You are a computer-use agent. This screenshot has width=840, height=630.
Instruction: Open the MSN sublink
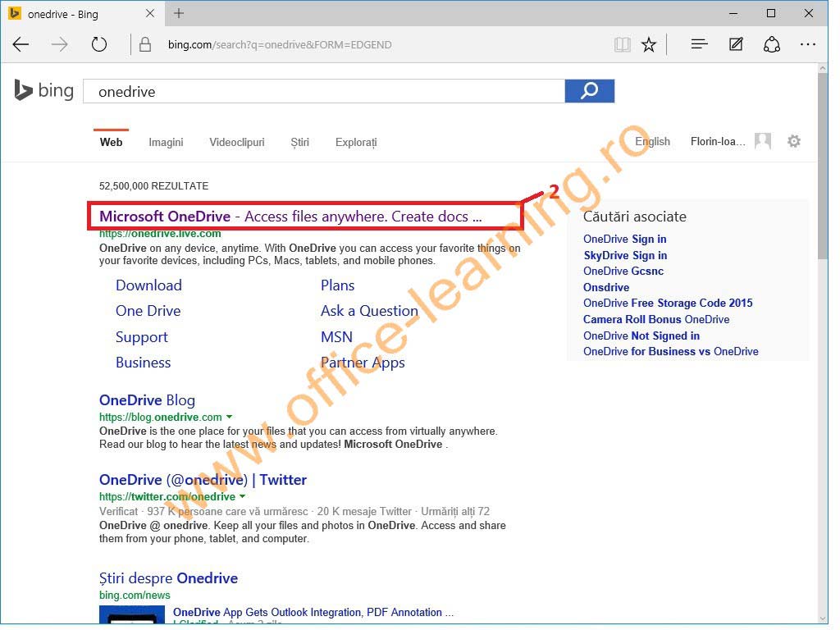click(336, 337)
